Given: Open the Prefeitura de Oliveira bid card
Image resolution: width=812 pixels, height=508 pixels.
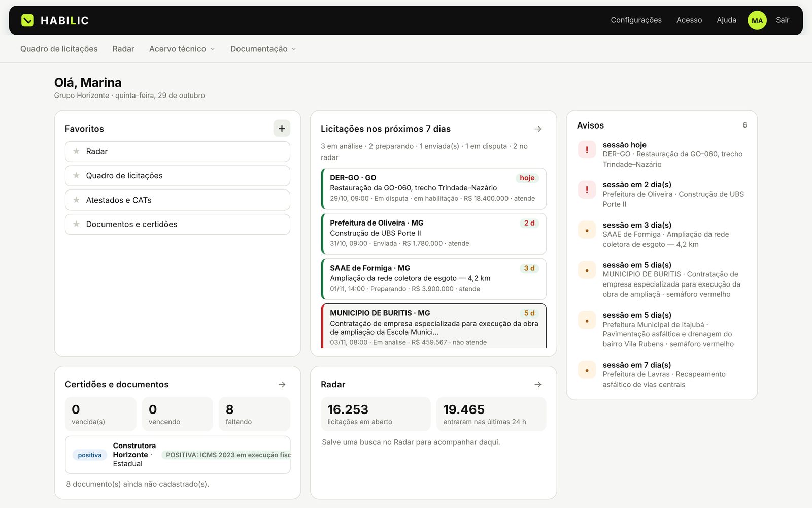Looking at the screenshot, I should (433, 234).
